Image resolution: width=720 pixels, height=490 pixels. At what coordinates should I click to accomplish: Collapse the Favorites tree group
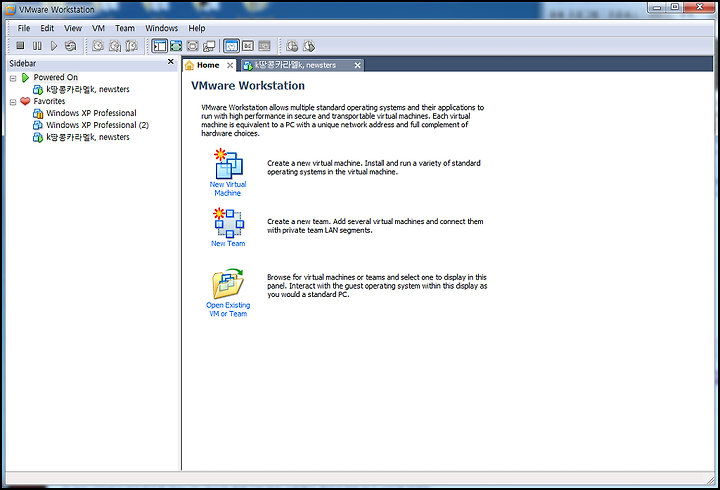(13, 102)
